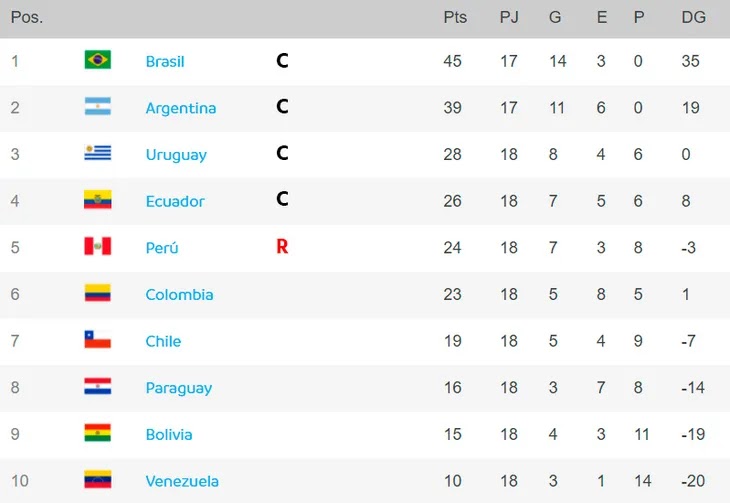Select the Uruguay team name
The height and width of the screenshot is (503, 730).
point(176,155)
